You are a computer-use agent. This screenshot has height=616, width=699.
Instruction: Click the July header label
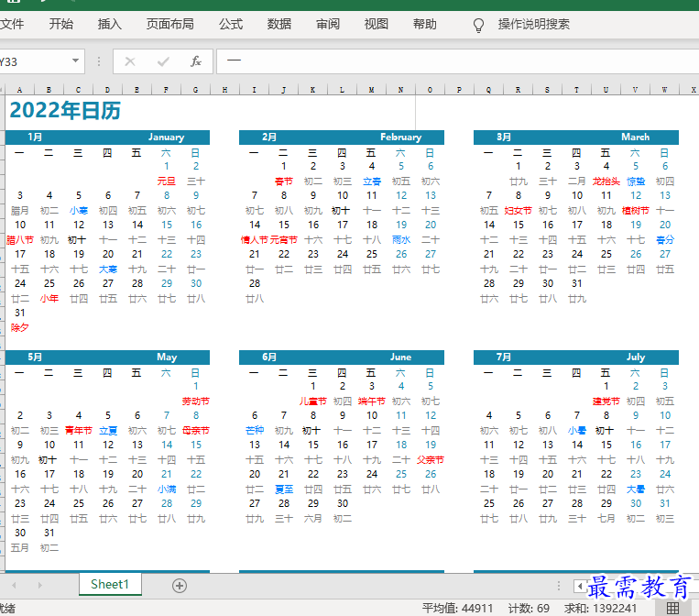tap(636, 357)
